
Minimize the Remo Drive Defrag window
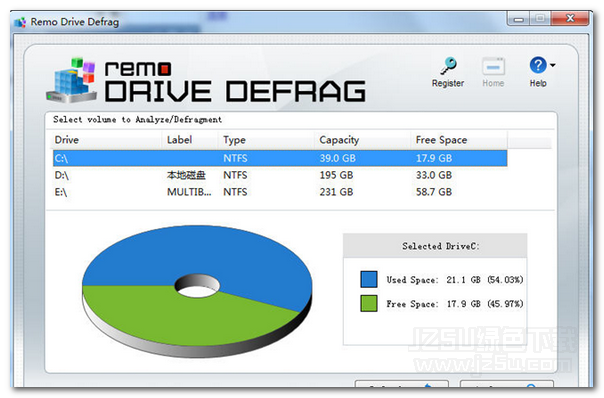pos(518,19)
